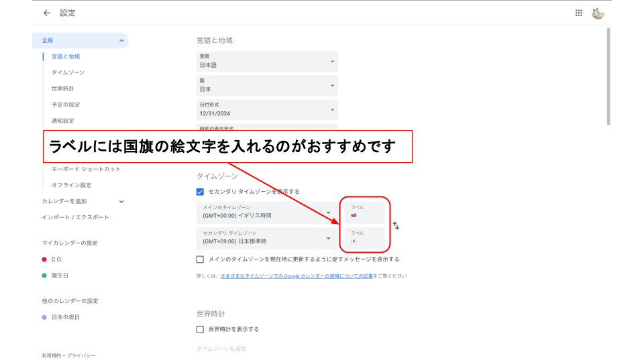Check the 世界時計を表示する checkbox
Viewport: 644px width, 362px height.
coord(200,329)
